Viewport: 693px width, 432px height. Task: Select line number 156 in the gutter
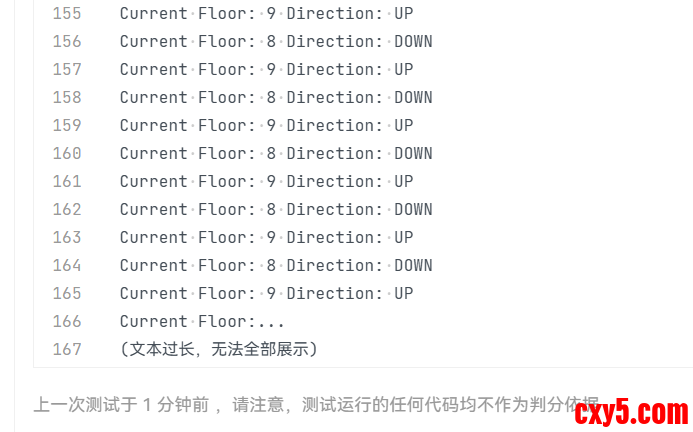click(x=66, y=42)
